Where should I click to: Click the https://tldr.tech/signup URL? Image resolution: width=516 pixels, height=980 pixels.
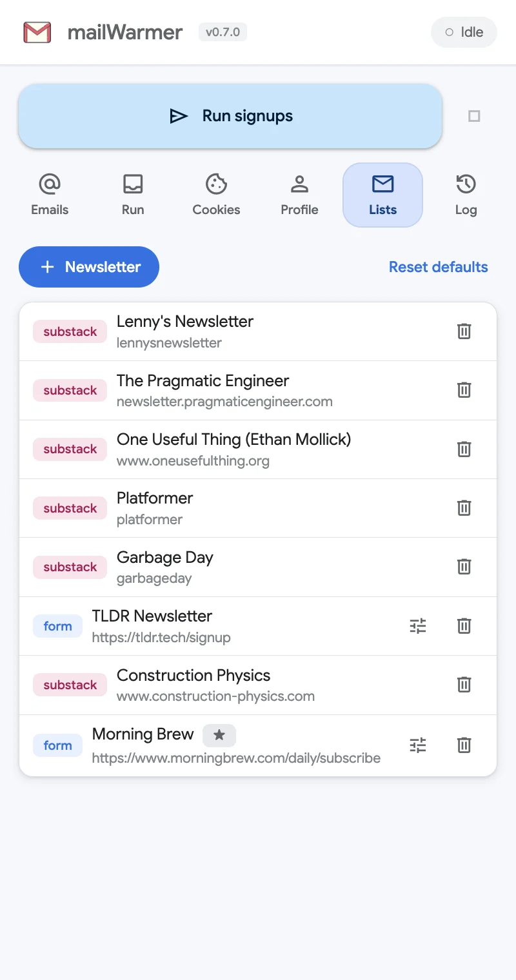[161, 638]
